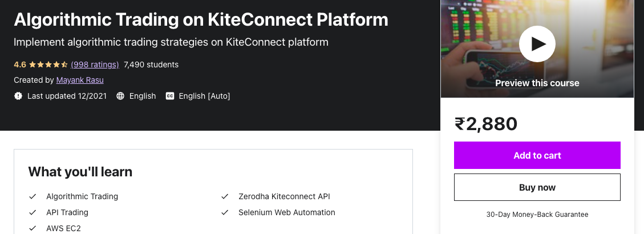Click the Preview this course text
Viewport: 644px width, 234px height.
coord(537,83)
